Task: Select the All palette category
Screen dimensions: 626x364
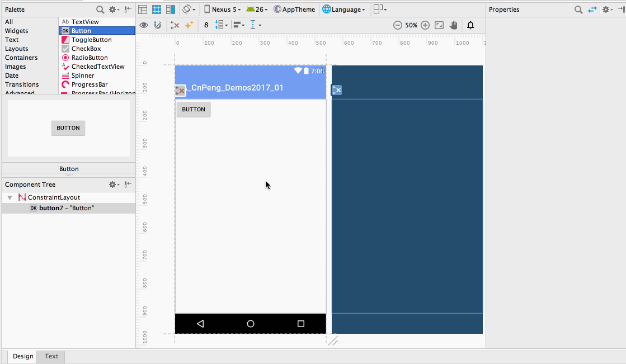Action: (9, 22)
